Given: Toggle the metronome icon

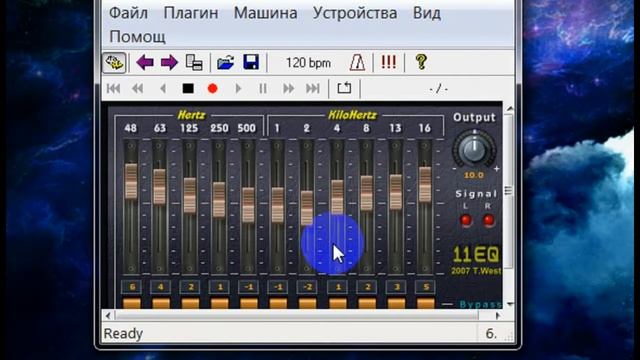Looking at the screenshot, I should [357, 63].
